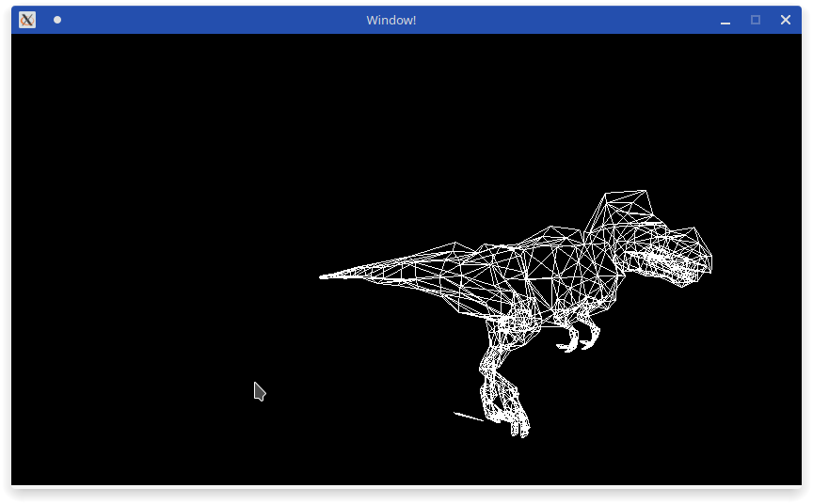Maximize the Window! window
Screen dimensions: 813x504
(756, 20)
